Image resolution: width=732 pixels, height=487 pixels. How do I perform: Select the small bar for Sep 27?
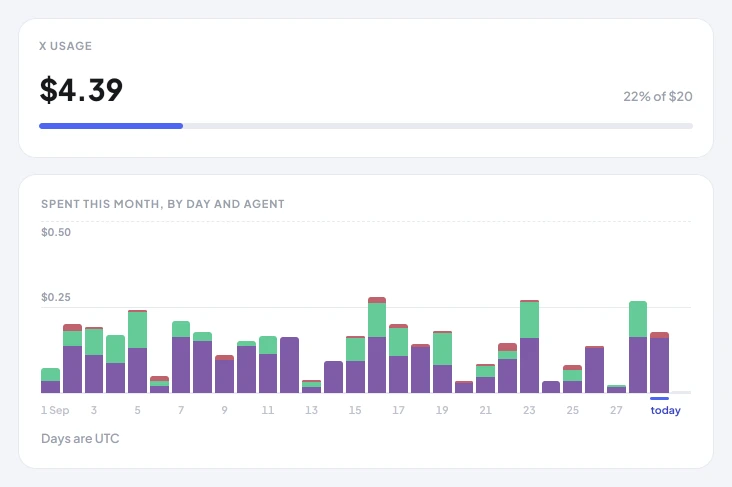click(x=616, y=388)
